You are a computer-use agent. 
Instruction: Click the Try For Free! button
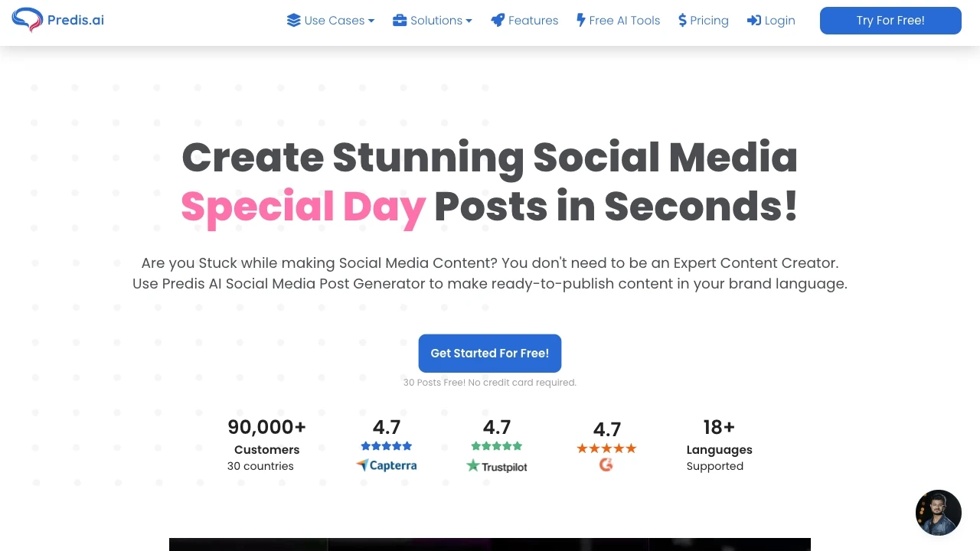click(x=890, y=21)
